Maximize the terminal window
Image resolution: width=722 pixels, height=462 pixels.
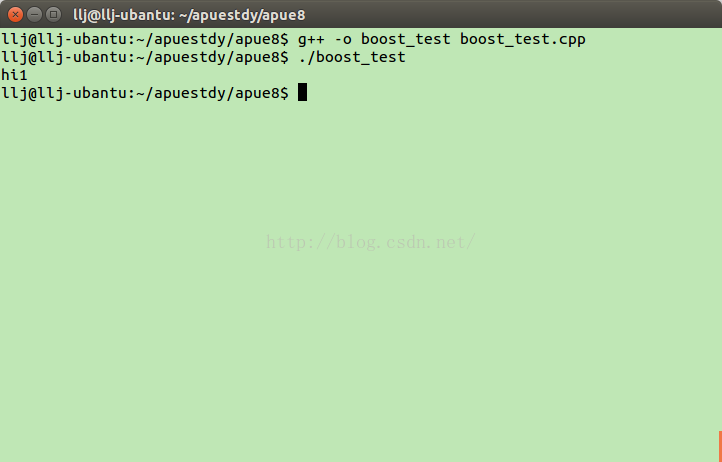pos(53,15)
